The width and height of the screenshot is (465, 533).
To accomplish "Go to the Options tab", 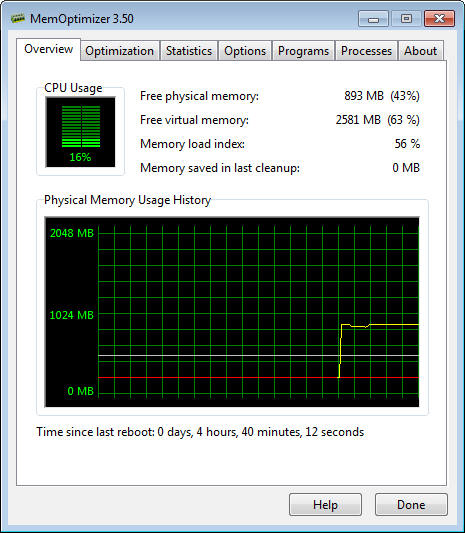I will [x=245, y=51].
